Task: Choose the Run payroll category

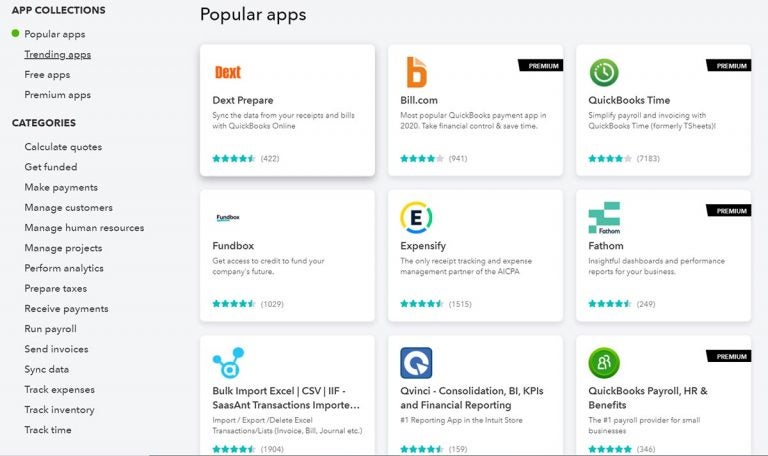Action: tap(51, 329)
